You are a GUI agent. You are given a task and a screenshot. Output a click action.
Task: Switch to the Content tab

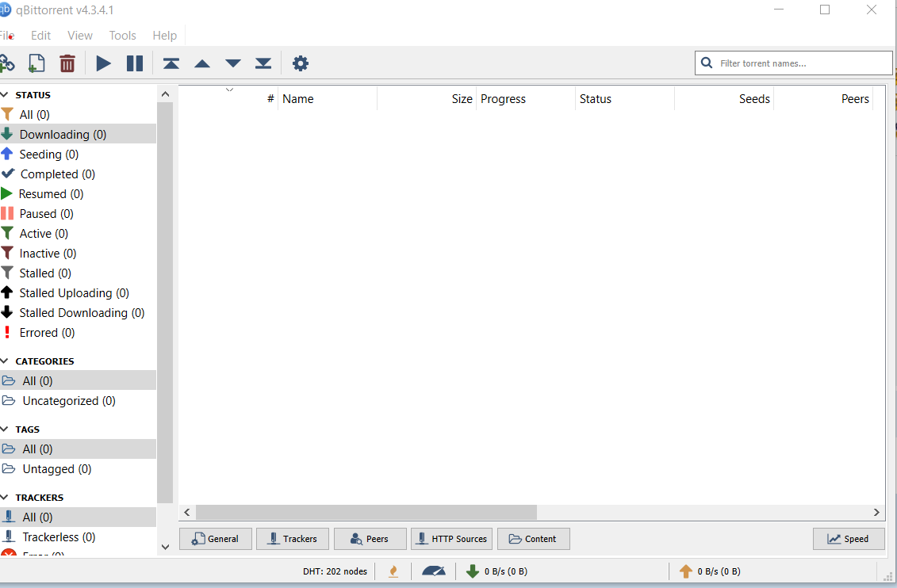(x=534, y=539)
